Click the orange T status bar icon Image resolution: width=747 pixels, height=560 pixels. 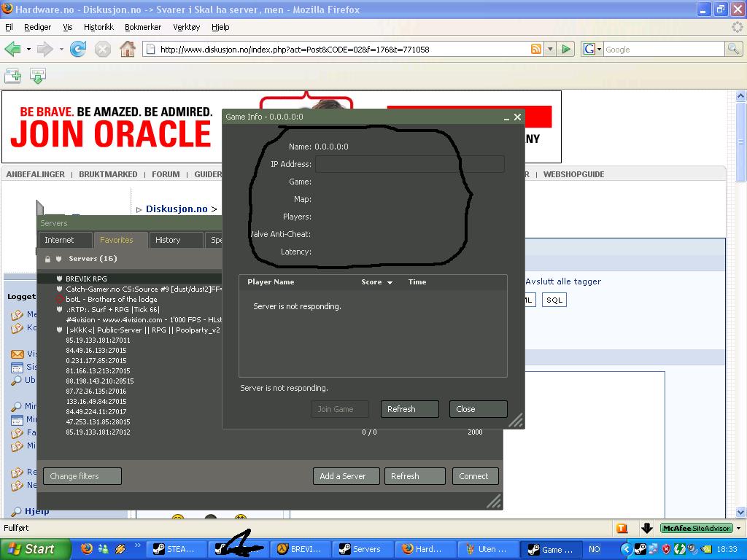(x=622, y=528)
